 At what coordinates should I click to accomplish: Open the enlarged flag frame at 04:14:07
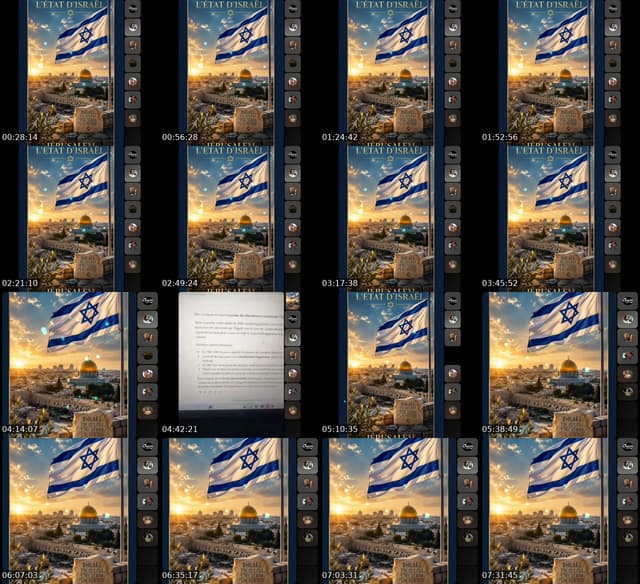(80, 365)
